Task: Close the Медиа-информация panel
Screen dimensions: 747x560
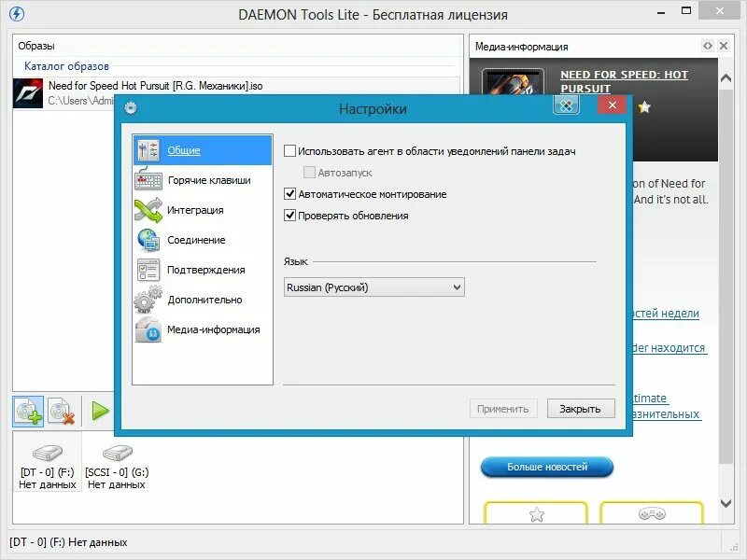Action: point(724,46)
